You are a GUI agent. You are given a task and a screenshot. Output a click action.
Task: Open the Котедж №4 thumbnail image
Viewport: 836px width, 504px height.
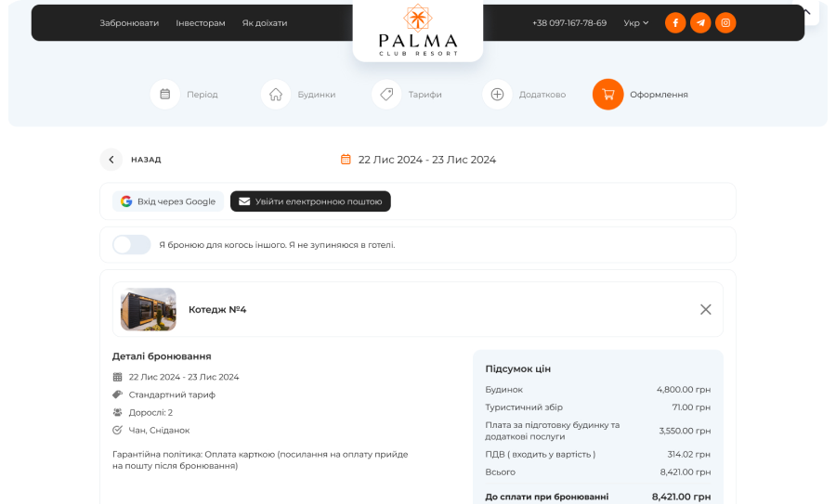tap(149, 309)
